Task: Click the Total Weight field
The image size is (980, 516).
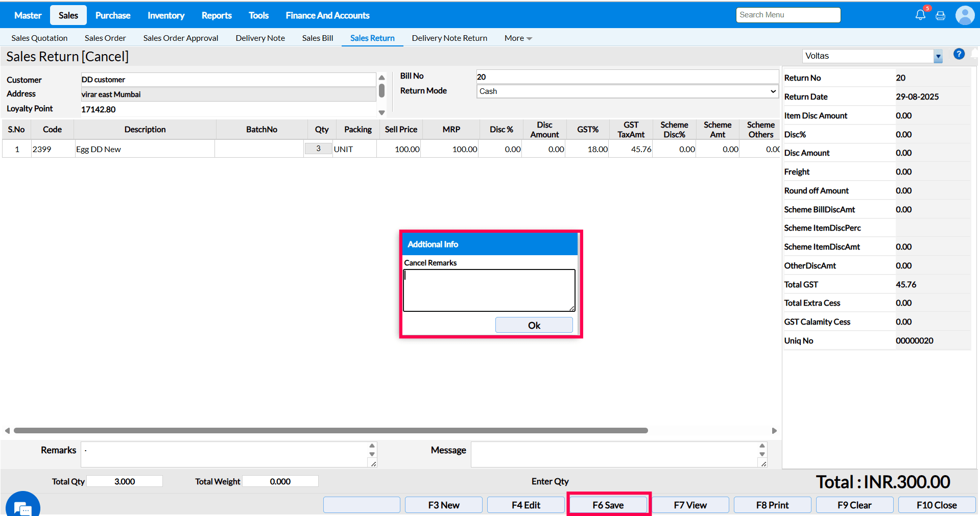Action: [x=280, y=481]
